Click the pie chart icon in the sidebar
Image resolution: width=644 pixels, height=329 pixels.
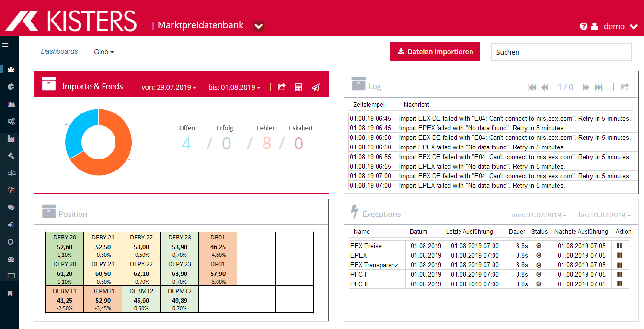11,87
